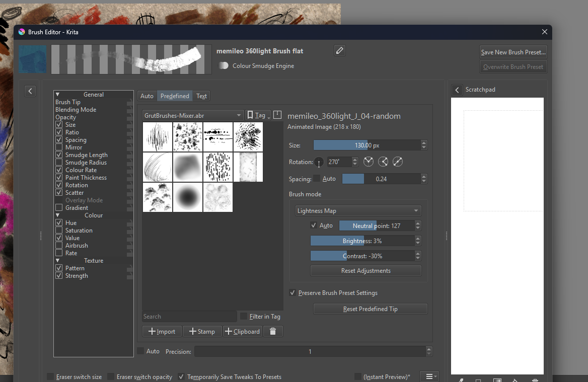588x382 pixels.
Task: Enable the Filter in Tag checkbox
Action: click(244, 317)
